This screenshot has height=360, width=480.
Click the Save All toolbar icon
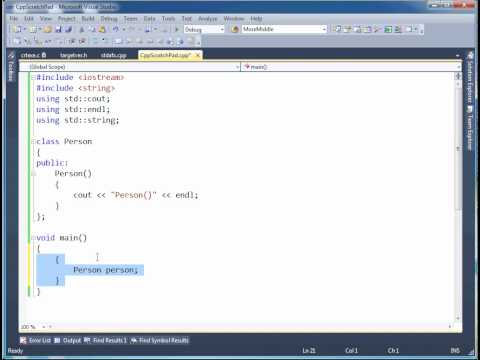pos(69,30)
